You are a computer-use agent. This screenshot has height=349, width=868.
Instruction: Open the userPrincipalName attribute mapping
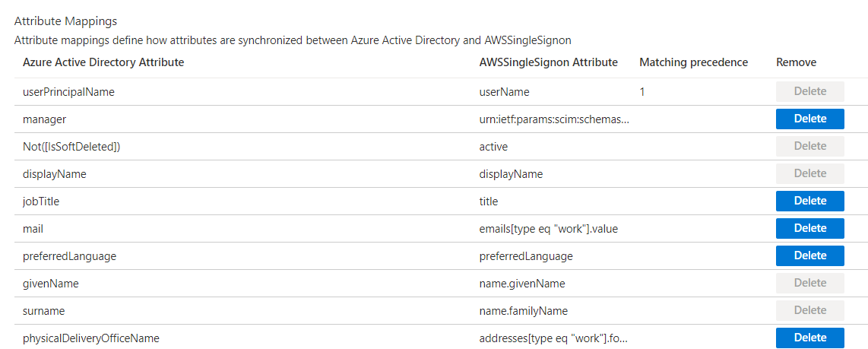(x=68, y=92)
